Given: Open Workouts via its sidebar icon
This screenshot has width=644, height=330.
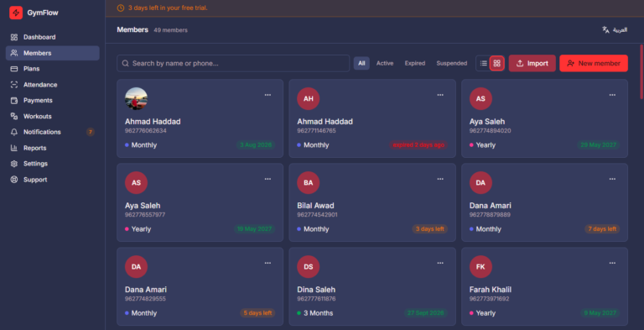Looking at the screenshot, I should [x=14, y=117].
